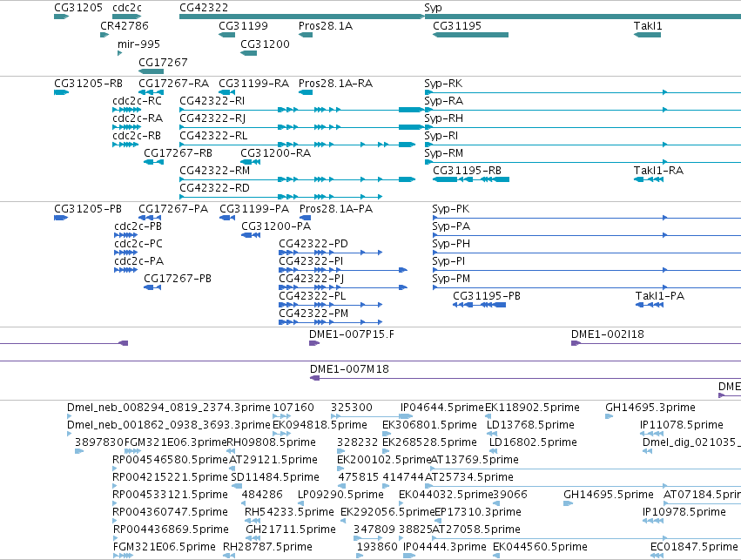Click the CG31199-PA protein label
Screen dimensions: 741x560
[x=254, y=209]
